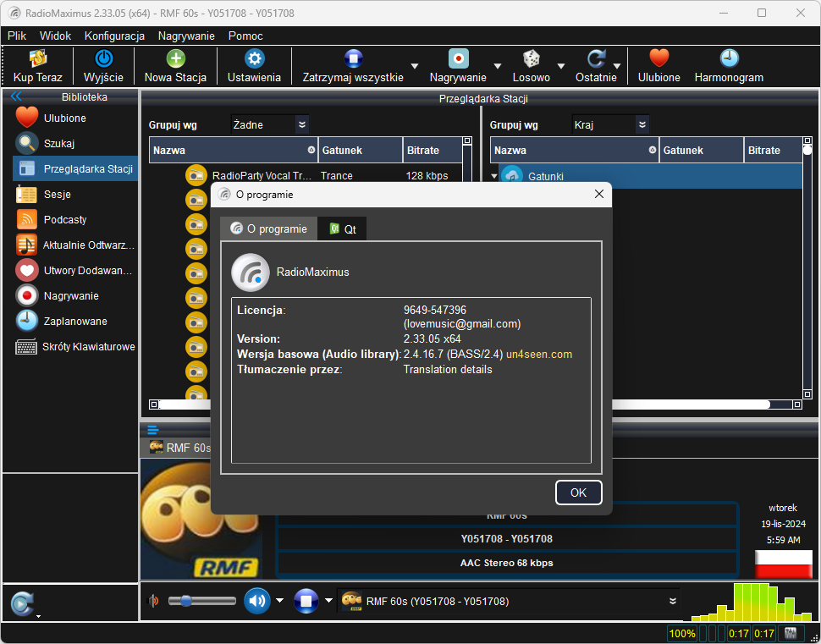Add a station with Nowa Stacja
Screen dimensions: 821x644
click(175, 58)
